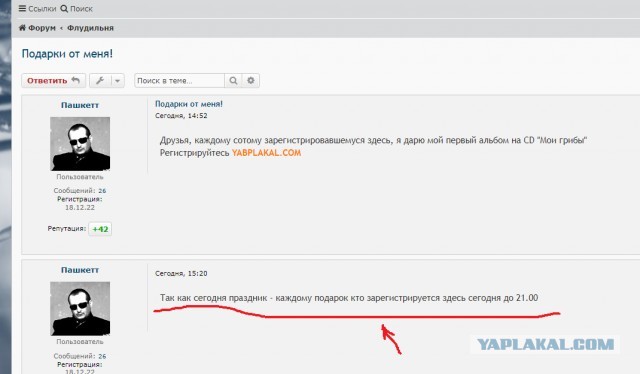640x374 pixels.
Task: Open the Флудильня breadcrumb link
Action: tap(90, 28)
